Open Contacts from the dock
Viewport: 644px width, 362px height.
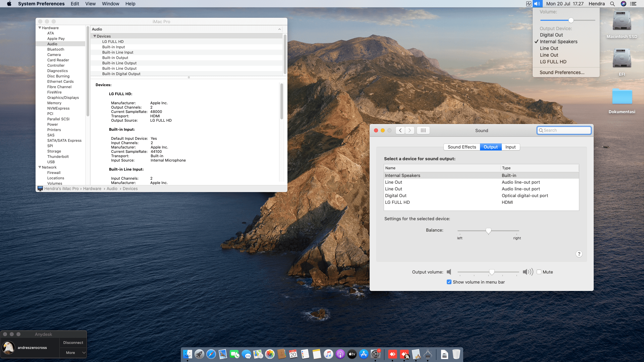[281, 354]
